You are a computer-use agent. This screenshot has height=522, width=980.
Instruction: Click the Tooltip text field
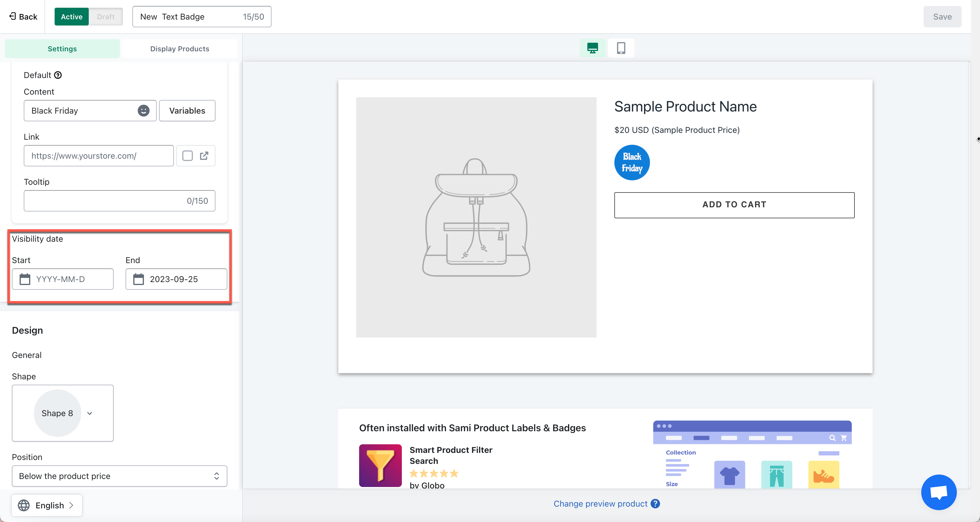coord(119,201)
